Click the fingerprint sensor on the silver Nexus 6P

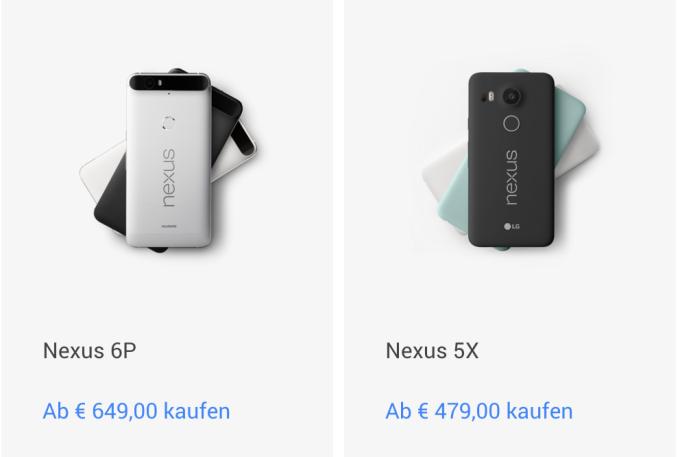click(168, 123)
